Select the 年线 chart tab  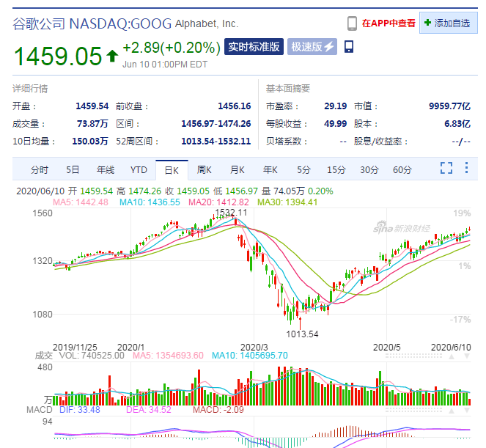tap(106, 170)
